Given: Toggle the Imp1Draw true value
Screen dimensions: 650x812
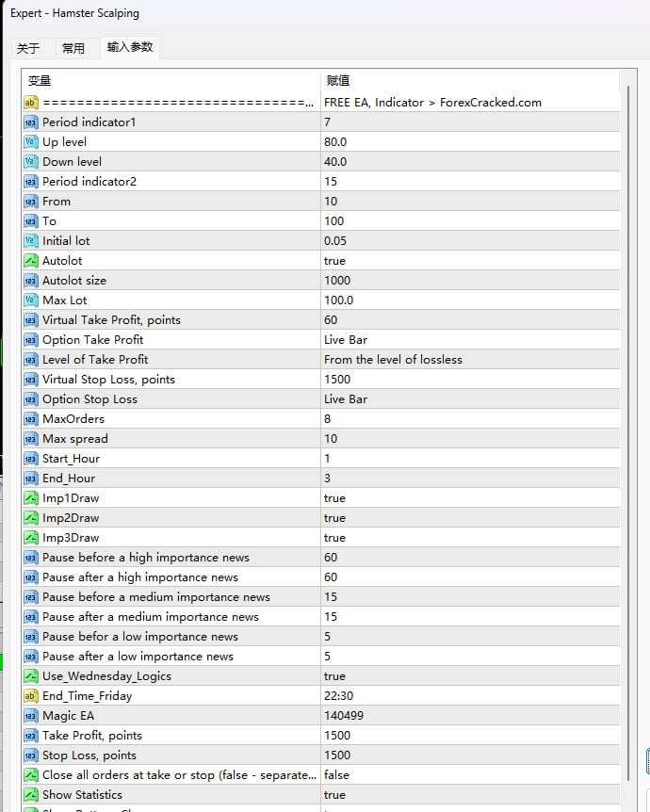Looking at the screenshot, I should [x=334, y=498].
